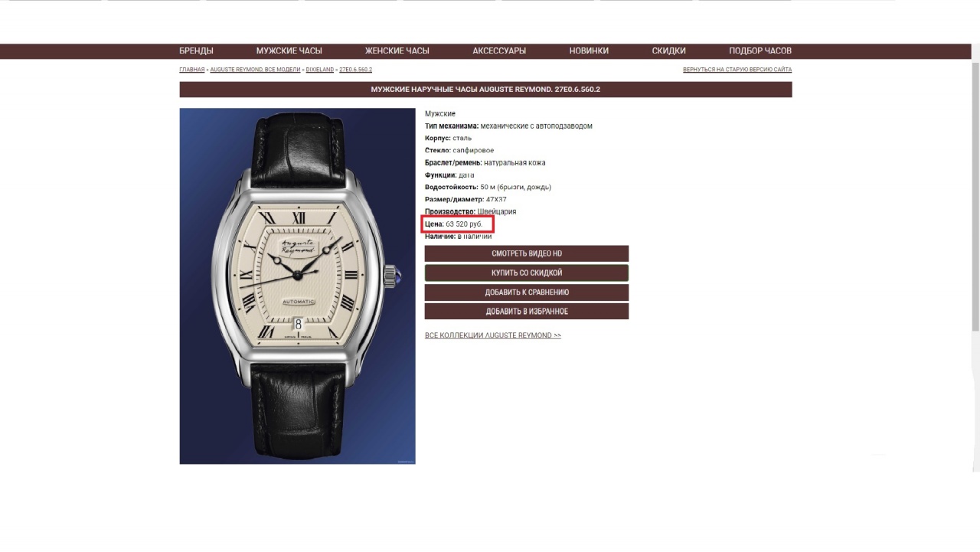980x552 pixels.
Task: Open ЖЕНСКИЕ ЧАСЫ navigation item
Action: click(397, 51)
